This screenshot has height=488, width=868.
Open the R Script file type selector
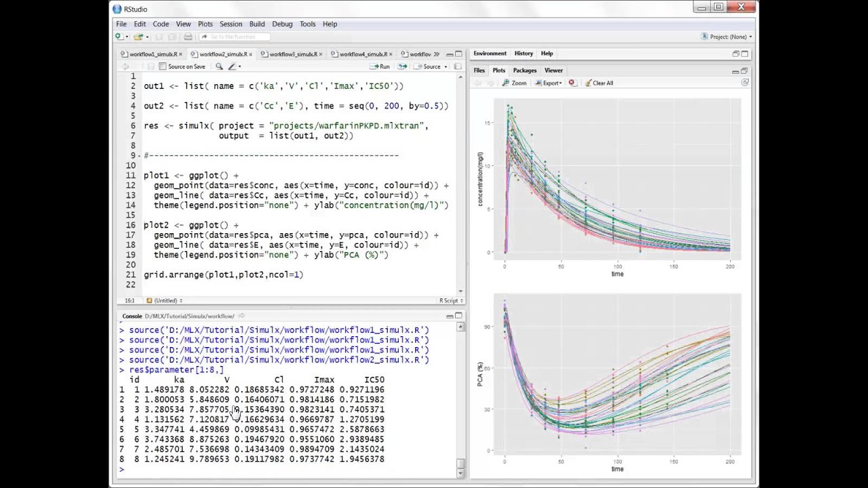click(451, 300)
